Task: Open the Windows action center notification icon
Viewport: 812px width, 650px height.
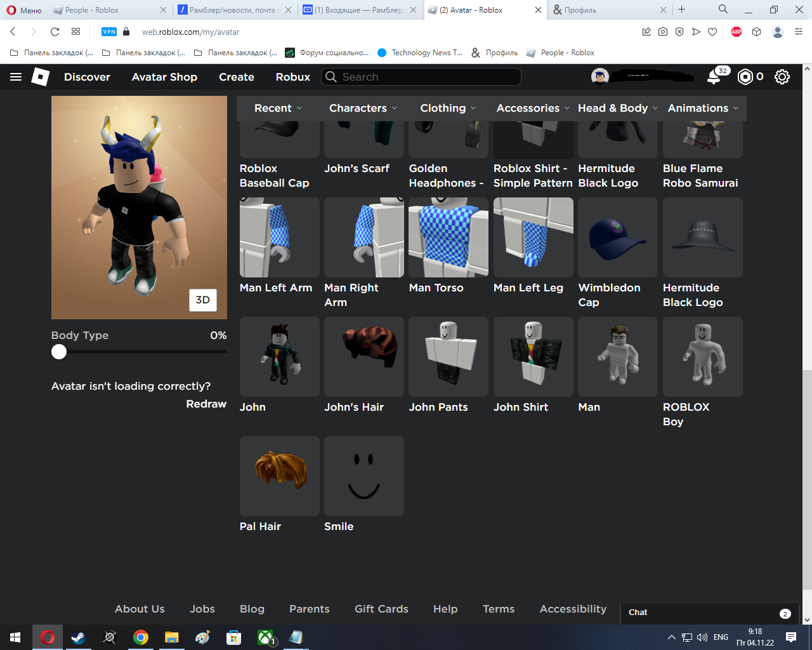Action: [791, 637]
